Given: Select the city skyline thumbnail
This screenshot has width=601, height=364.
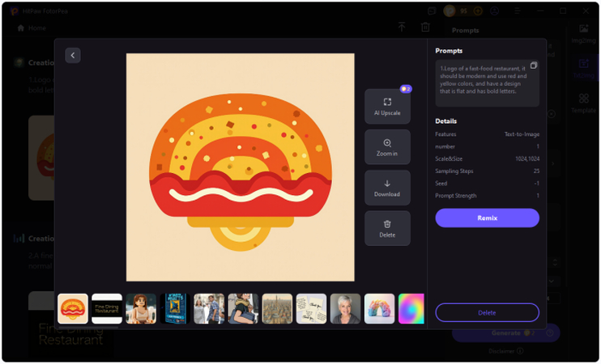Looking at the screenshot, I should (x=277, y=308).
